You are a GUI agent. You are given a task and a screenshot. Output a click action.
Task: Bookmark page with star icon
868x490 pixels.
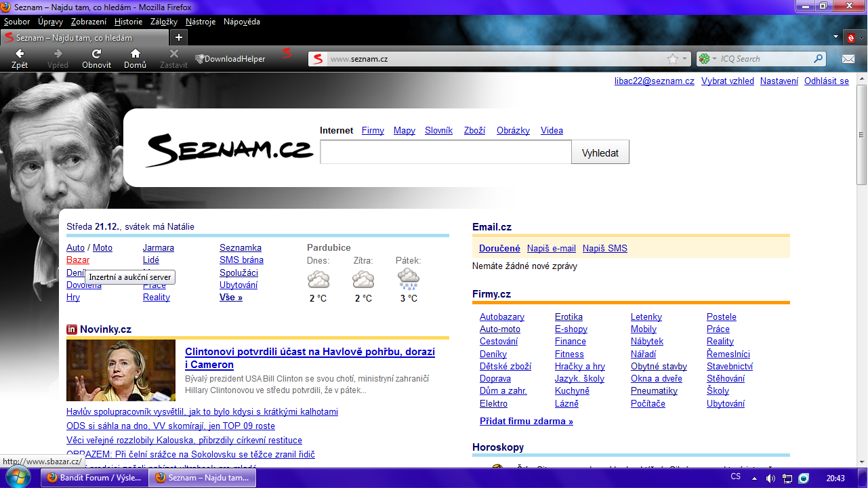(x=672, y=59)
